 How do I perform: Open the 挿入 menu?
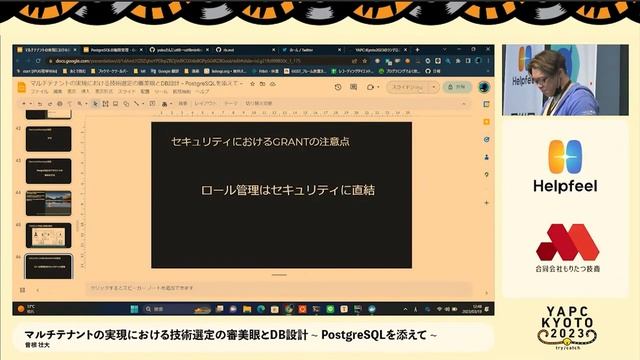(x=85, y=92)
